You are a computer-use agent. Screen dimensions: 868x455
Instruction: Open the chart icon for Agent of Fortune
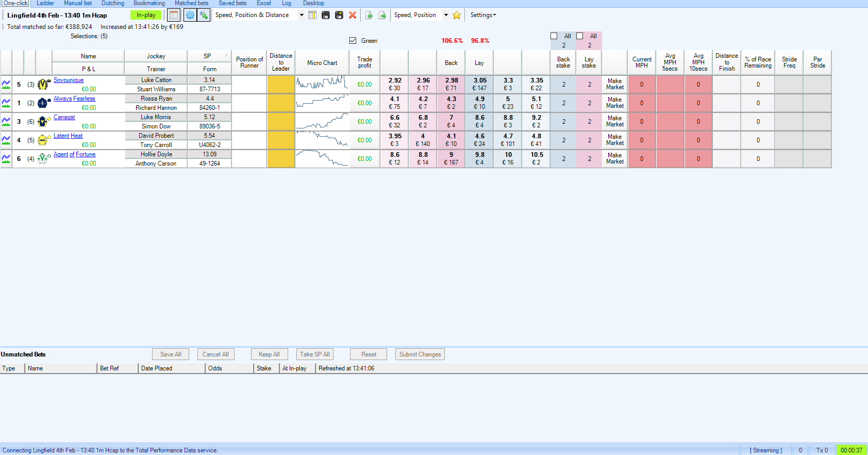tap(6, 159)
